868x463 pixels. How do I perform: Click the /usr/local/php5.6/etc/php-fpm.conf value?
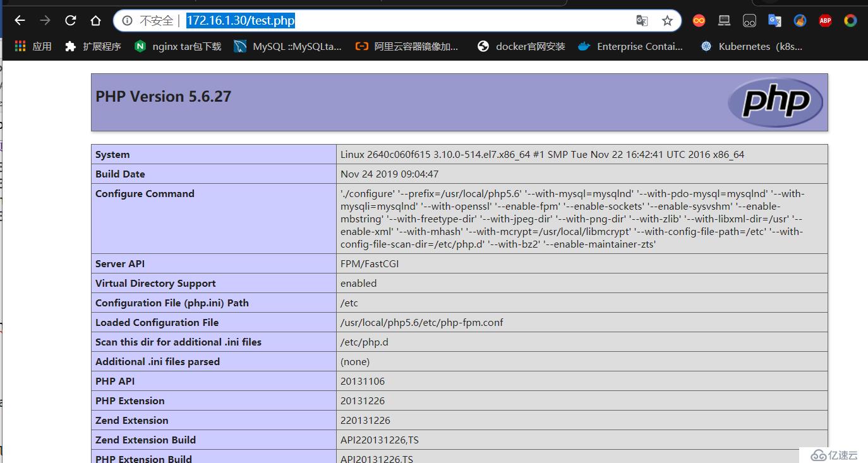point(422,322)
